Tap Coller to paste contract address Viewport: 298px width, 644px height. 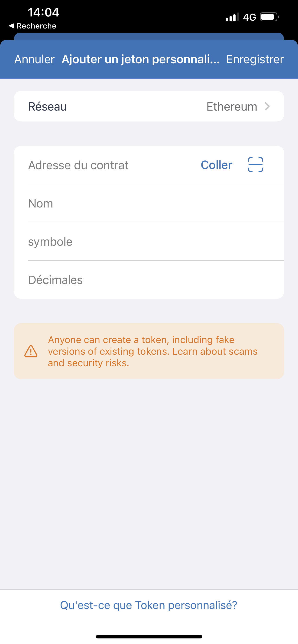pos(217,165)
